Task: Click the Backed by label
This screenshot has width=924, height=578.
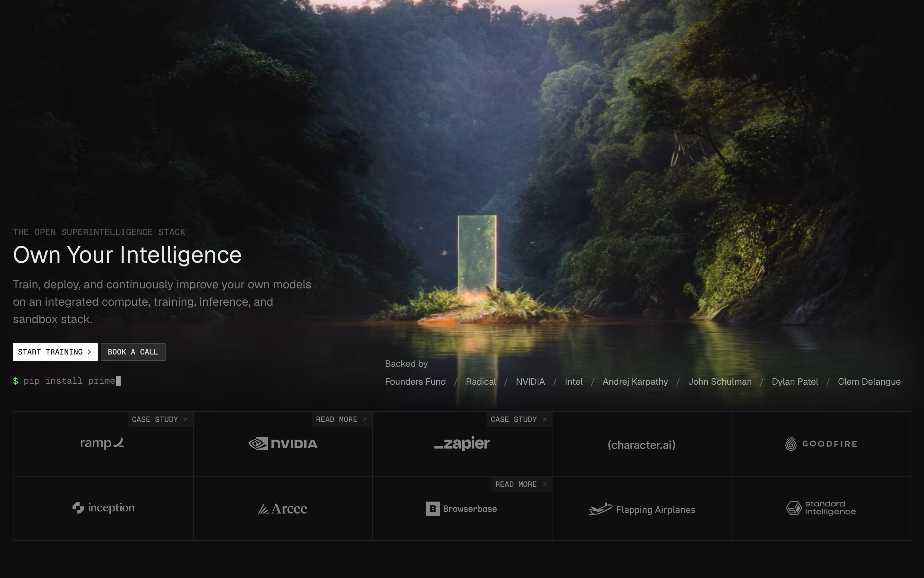Action: [x=406, y=363]
